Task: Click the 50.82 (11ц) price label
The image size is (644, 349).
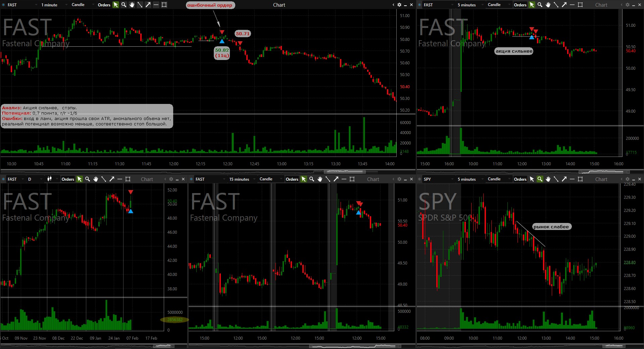Action: tap(222, 53)
